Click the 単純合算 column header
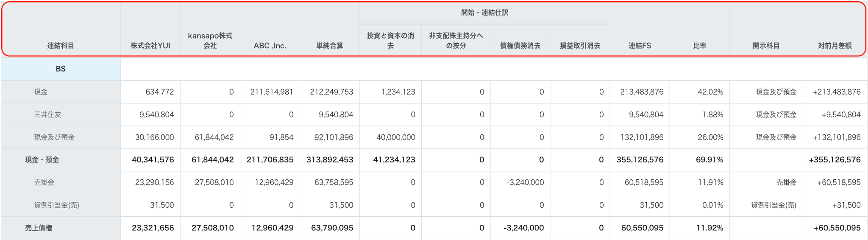This screenshot has height=240, width=868. point(330,46)
